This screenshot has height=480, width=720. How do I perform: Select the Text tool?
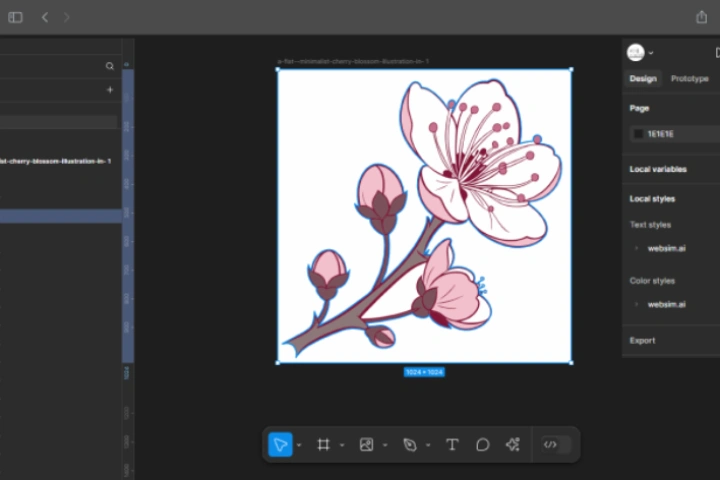pyautogui.click(x=452, y=445)
